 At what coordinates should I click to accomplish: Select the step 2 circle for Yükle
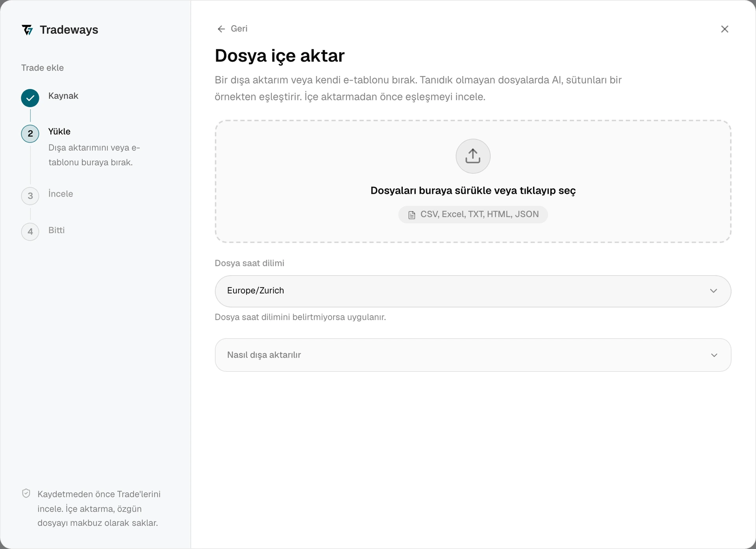click(30, 134)
